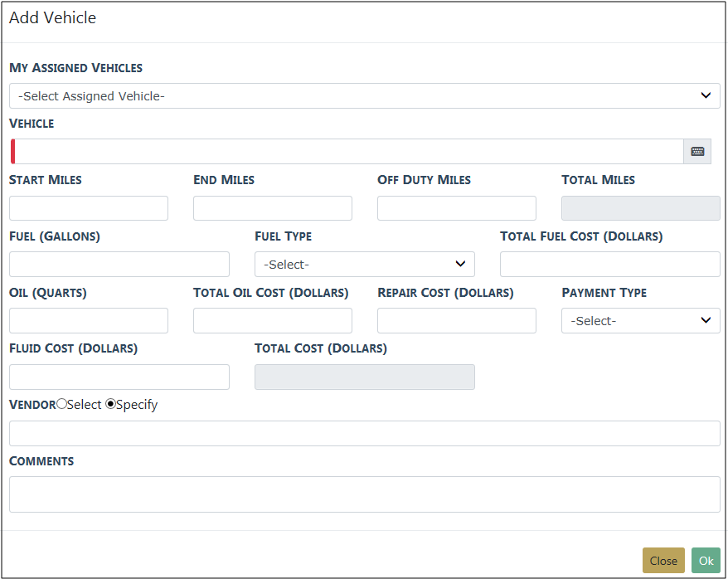This screenshot has width=728, height=579.
Task: Open the Payment Type dropdown
Action: pos(640,321)
